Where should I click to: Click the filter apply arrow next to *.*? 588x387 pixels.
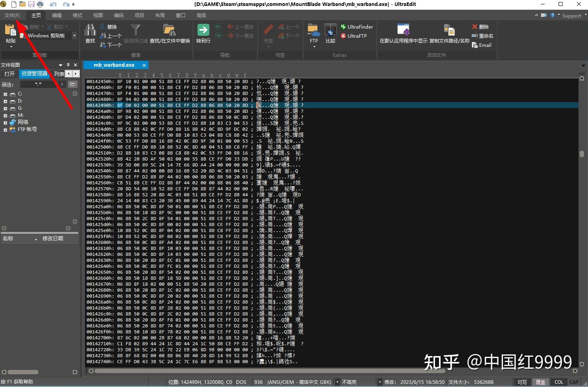[x=62, y=84]
